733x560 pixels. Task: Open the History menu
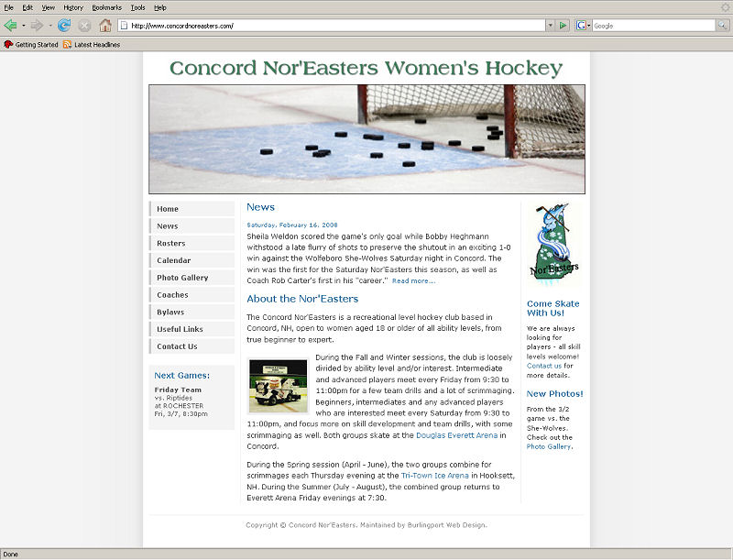click(x=72, y=6)
